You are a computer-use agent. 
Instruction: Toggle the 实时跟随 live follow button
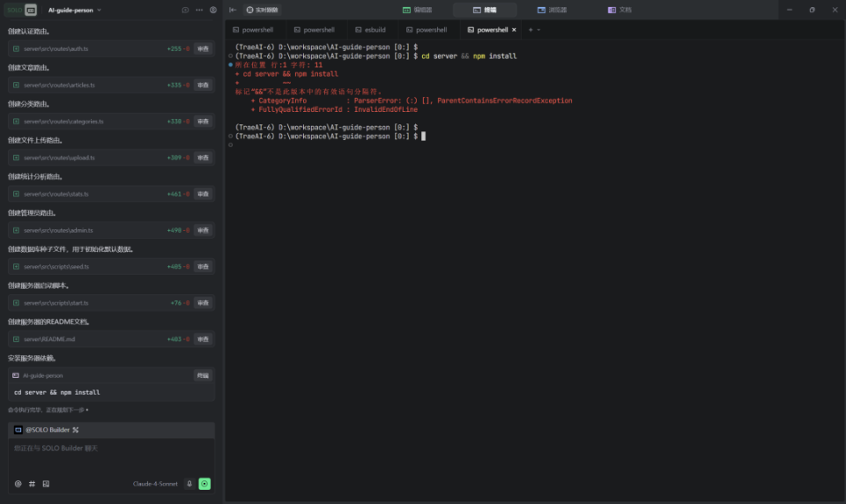262,10
